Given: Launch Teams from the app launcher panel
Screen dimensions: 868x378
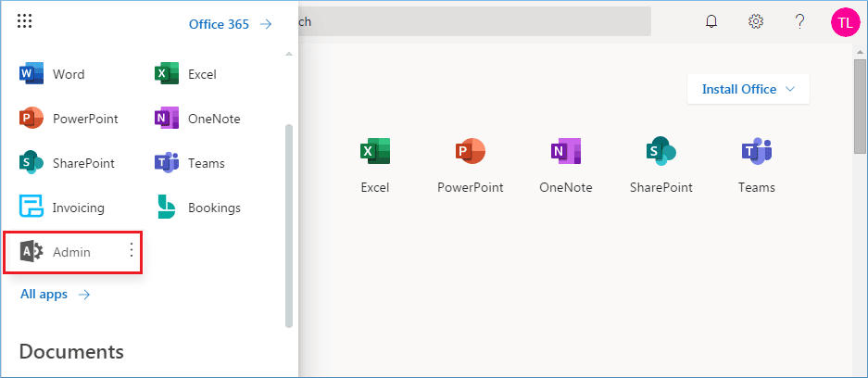Looking at the screenshot, I should (190, 163).
